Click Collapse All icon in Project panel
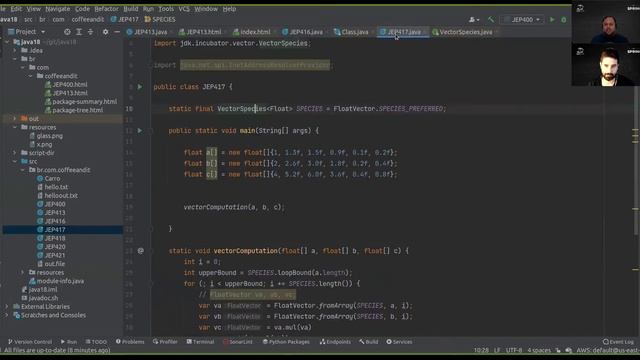Viewport: 640px width, 360px height. [90, 32]
